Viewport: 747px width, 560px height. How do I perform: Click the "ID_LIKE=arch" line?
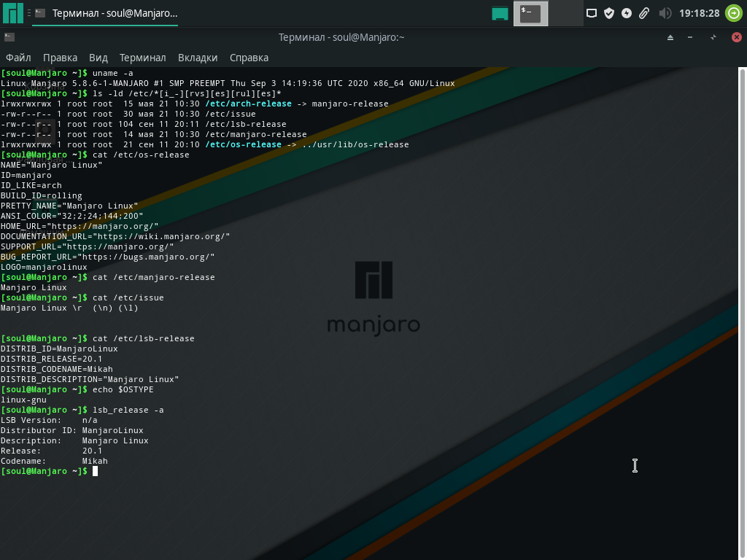pos(31,186)
